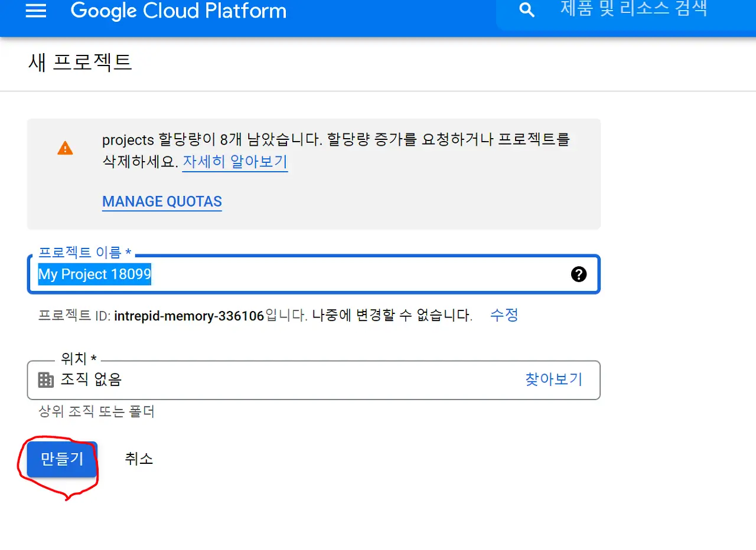Open the hamburger navigation menu
Image resolution: width=756 pixels, height=550 pixels.
tap(36, 11)
